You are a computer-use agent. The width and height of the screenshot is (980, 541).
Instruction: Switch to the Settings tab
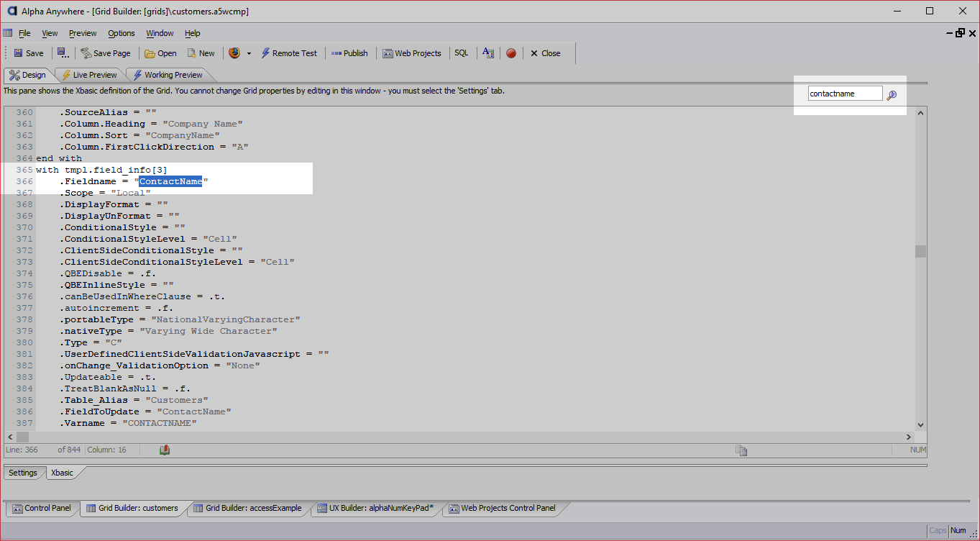point(23,473)
